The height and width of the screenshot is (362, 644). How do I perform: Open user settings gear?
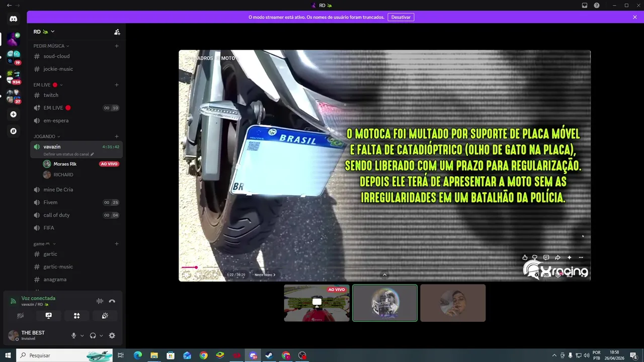[112, 335]
